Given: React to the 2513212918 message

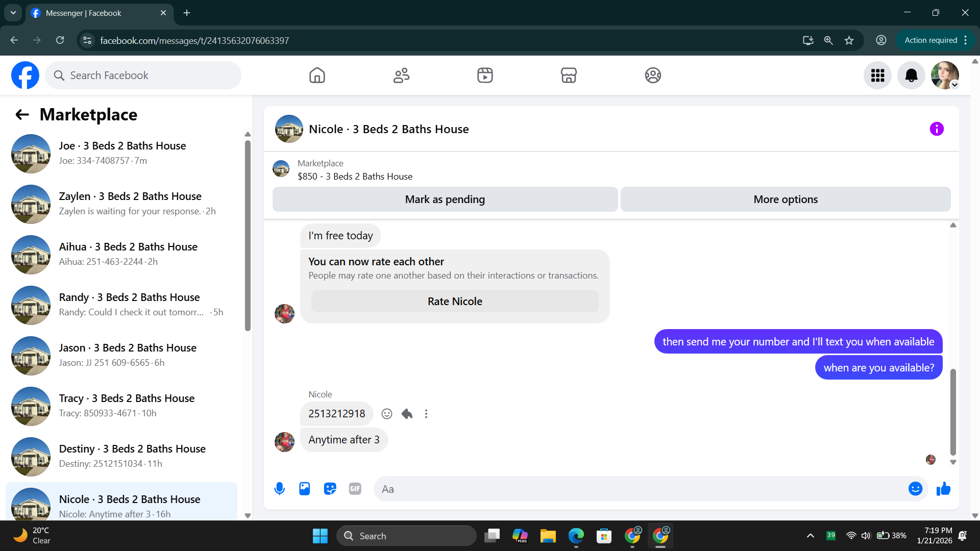Looking at the screenshot, I should coord(387,414).
